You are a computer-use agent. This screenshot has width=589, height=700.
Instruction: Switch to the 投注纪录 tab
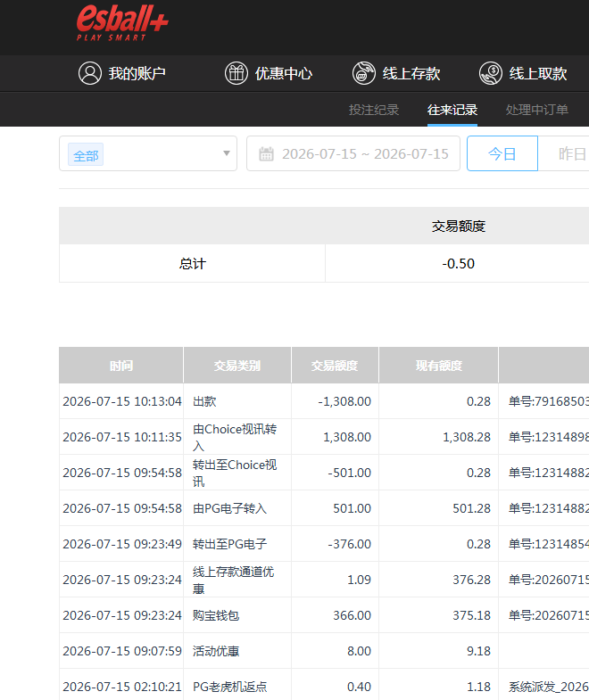click(374, 110)
